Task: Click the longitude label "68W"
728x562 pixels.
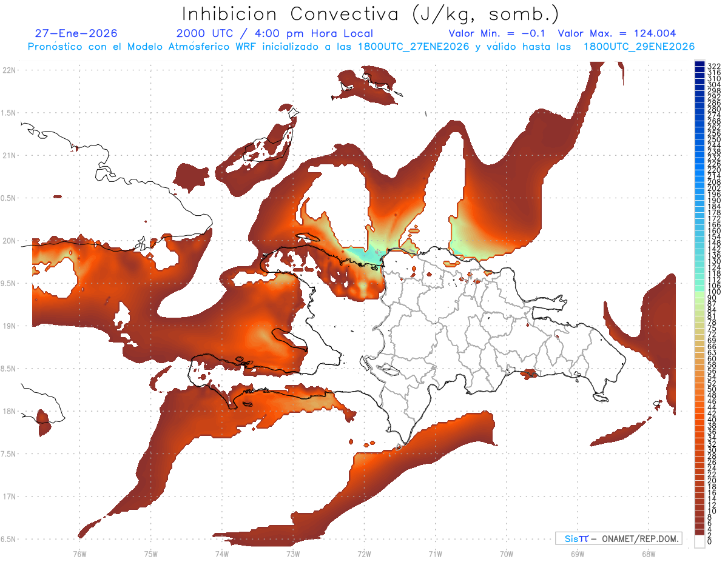Action: click(x=649, y=554)
